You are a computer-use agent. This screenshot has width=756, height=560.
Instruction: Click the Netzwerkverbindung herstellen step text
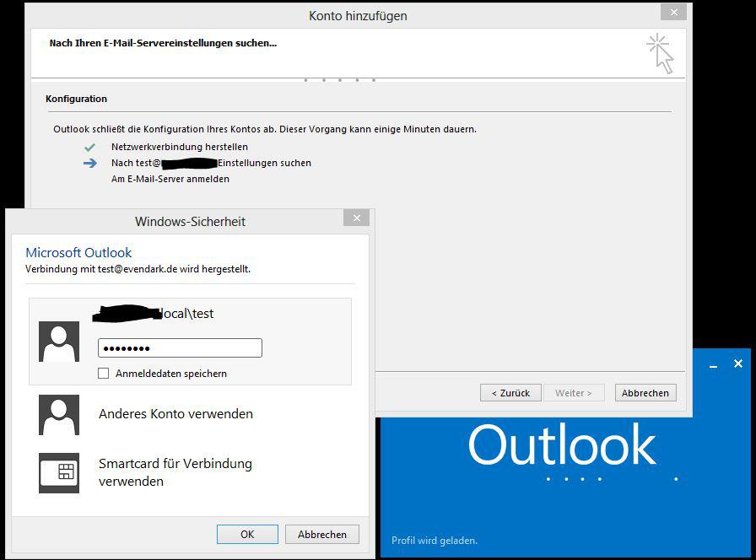tap(180, 147)
